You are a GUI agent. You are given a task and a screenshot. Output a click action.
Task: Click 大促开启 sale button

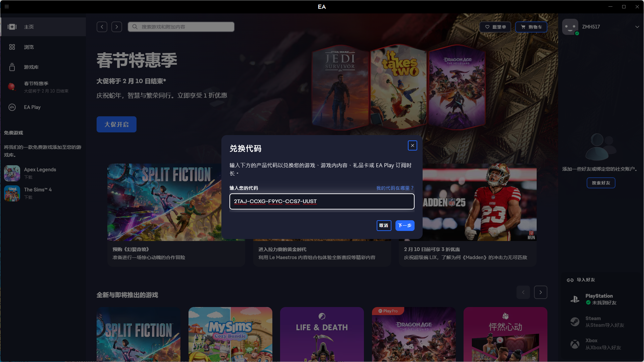tap(116, 124)
